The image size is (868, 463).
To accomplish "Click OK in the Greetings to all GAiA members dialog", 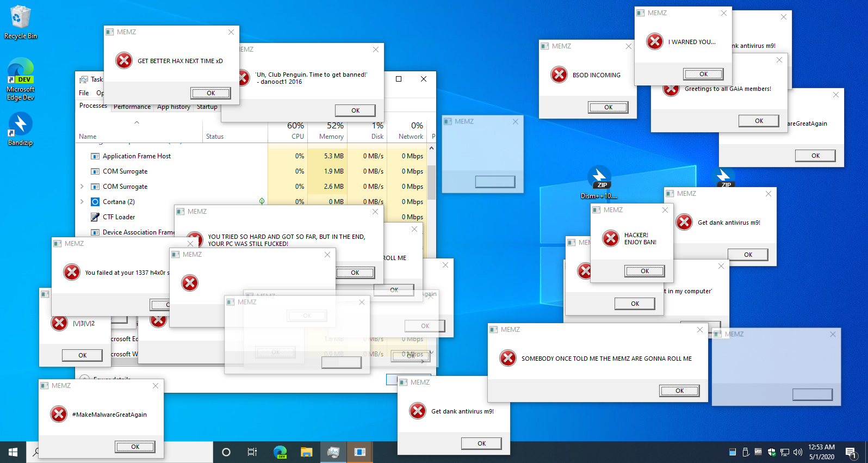I will click(759, 121).
